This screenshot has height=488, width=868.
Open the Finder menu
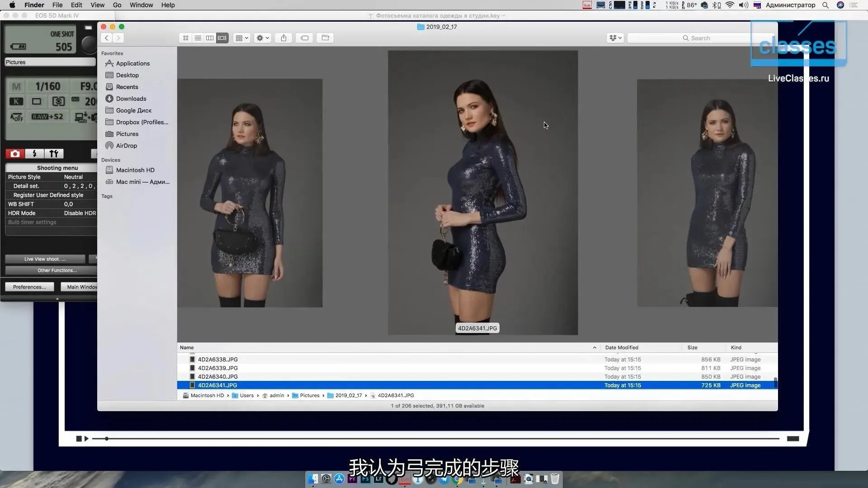pyautogui.click(x=34, y=5)
